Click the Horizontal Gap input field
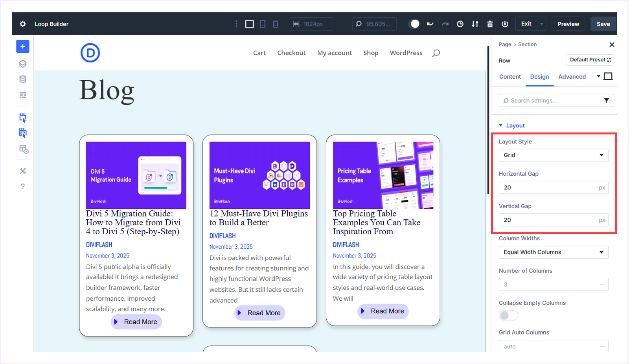 [x=548, y=188]
